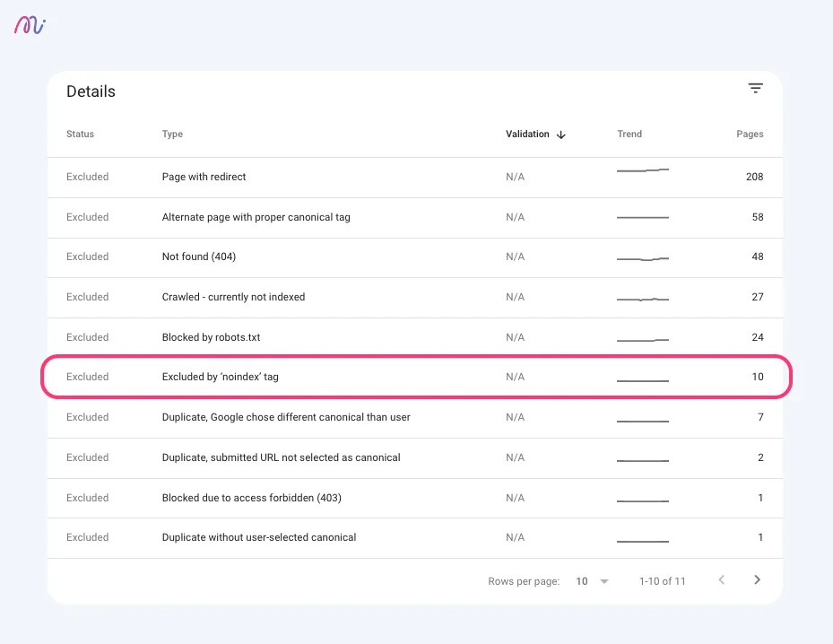The width and height of the screenshot is (833, 644).
Task: Click the Validation sort arrow
Action: coord(560,135)
